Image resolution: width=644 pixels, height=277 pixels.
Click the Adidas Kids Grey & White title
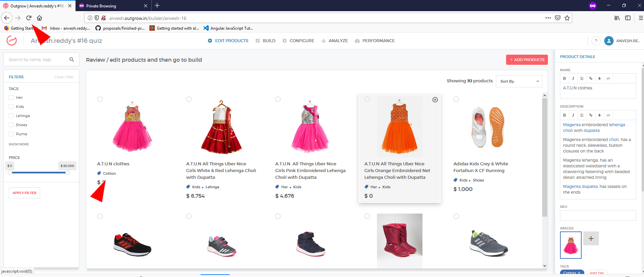point(480,167)
